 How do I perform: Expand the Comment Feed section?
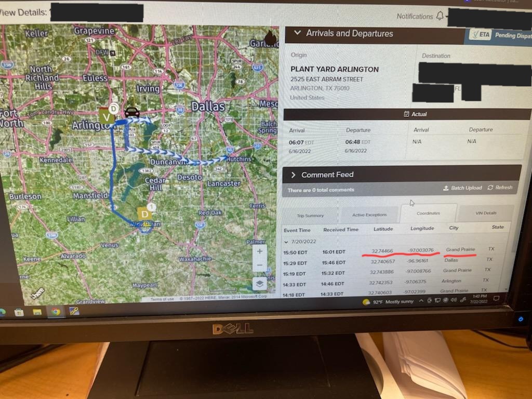tap(293, 175)
